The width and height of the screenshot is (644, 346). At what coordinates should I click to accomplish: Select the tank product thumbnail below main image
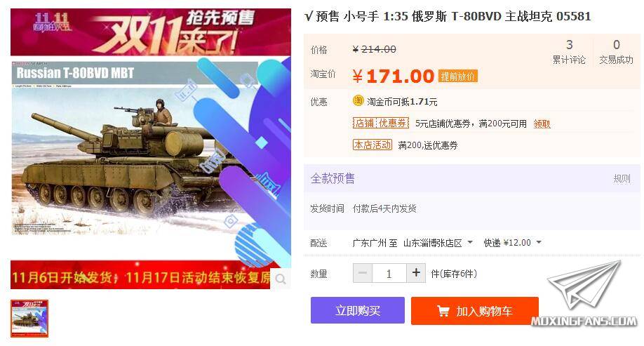click(29, 319)
